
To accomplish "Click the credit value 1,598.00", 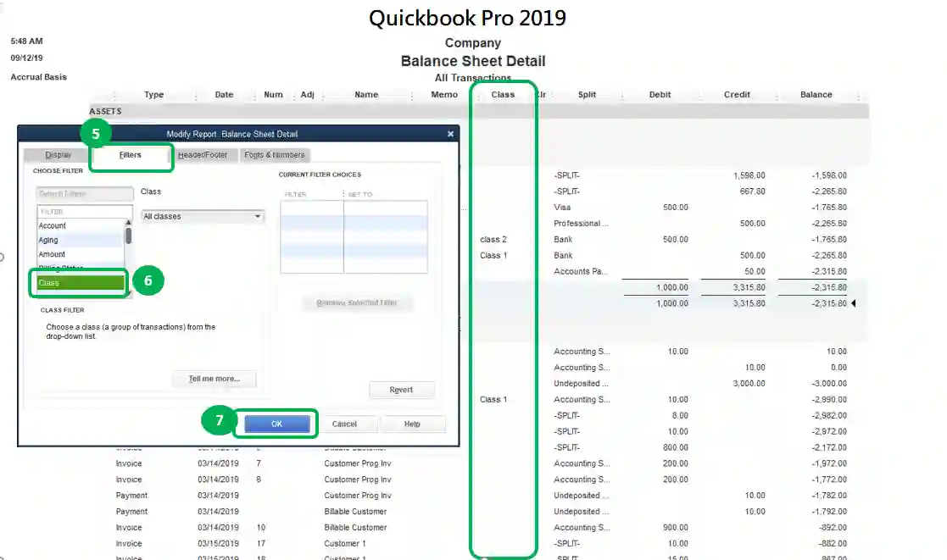I will click(x=749, y=175).
